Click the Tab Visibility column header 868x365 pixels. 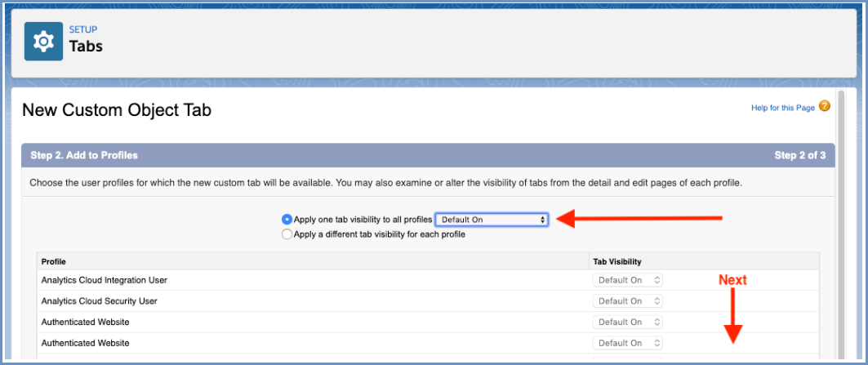point(617,261)
